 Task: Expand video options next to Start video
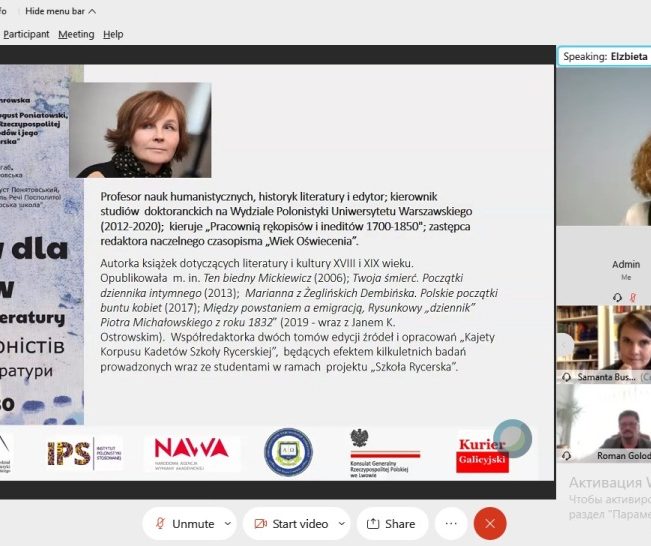pyautogui.click(x=341, y=524)
